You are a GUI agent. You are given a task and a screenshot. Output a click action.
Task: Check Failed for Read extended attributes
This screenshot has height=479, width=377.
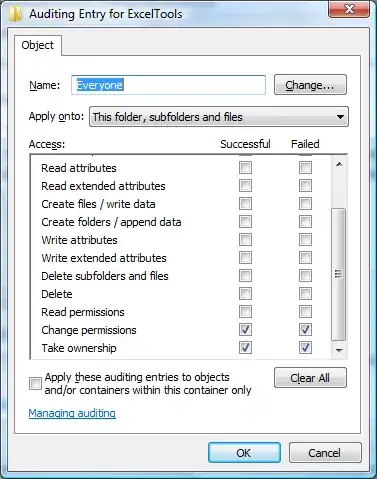pyautogui.click(x=305, y=186)
